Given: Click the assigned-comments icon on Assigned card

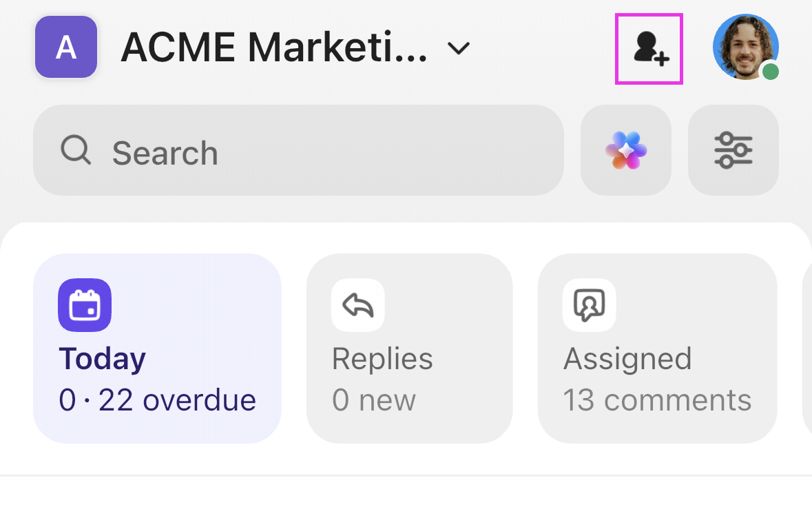Looking at the screenshot, I should tap(589, 304).
